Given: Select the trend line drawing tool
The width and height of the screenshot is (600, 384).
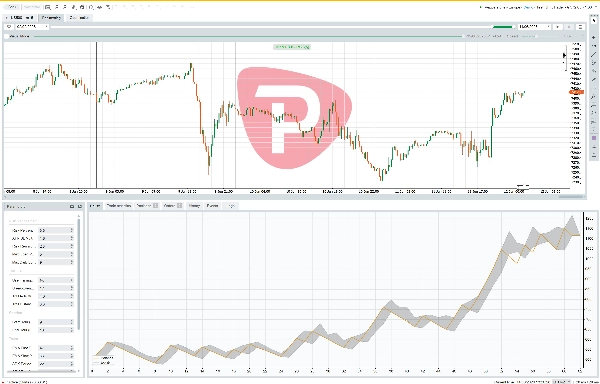Looking at the screenshot, I should click(594, 55).
